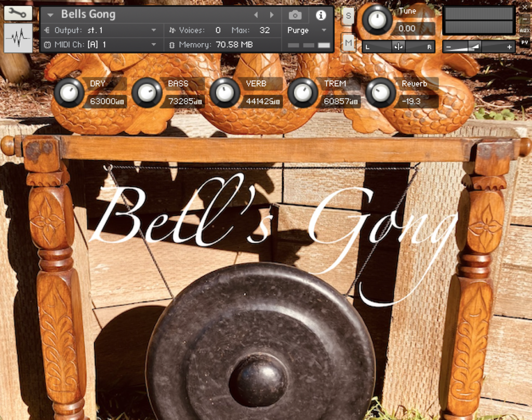Click the Tune value 0.00 field
This screenshot has height=420, width=532.
click(413, 29)
